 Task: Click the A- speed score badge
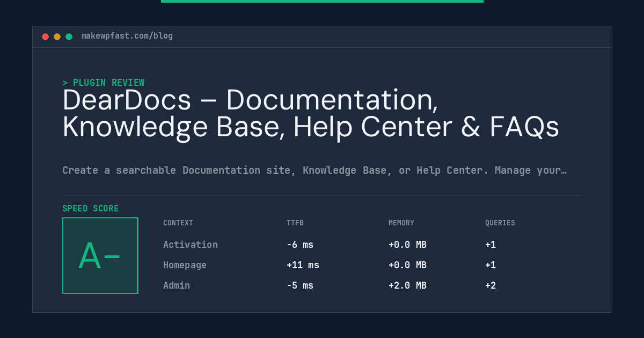click(x=100, y=256)
